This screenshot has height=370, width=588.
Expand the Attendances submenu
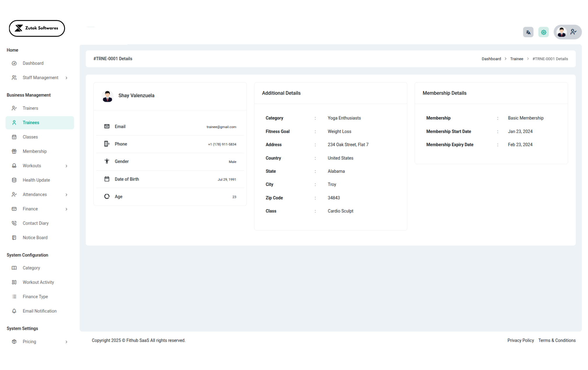pyautogui.click(x=66, y=195)
